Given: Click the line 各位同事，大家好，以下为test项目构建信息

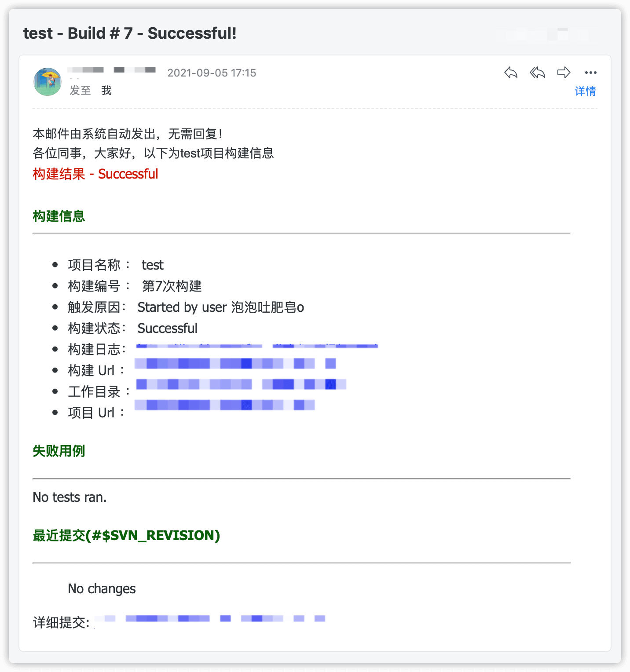Looking at the screenshot, I should point(153,153).
